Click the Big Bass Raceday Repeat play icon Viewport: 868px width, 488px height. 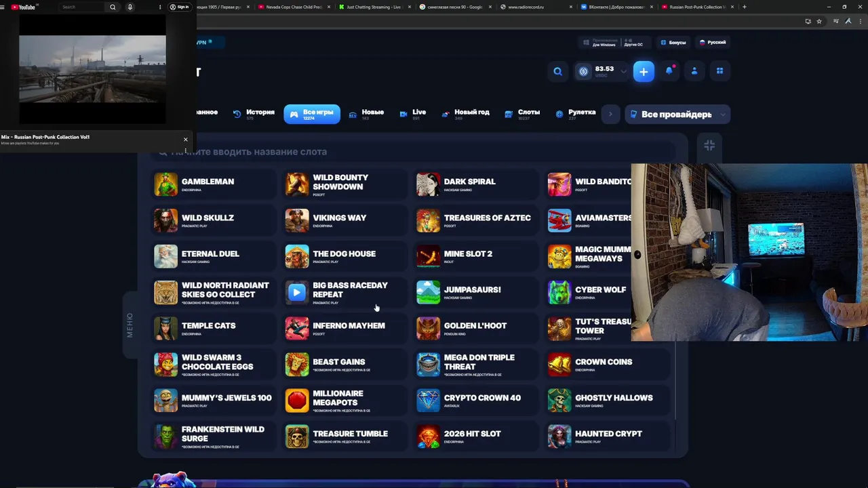click(x=297, y=292)
